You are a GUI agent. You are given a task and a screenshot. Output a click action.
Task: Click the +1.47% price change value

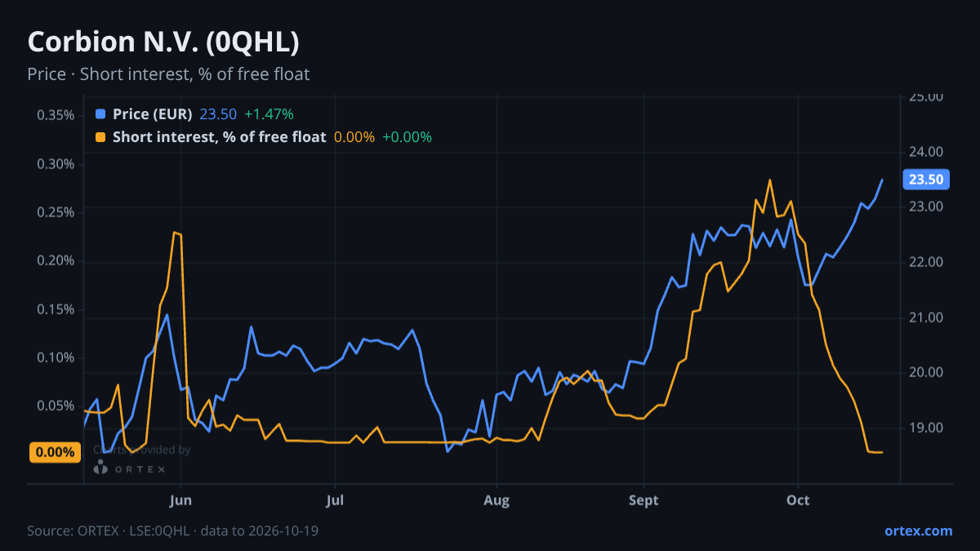coord(269,114)
